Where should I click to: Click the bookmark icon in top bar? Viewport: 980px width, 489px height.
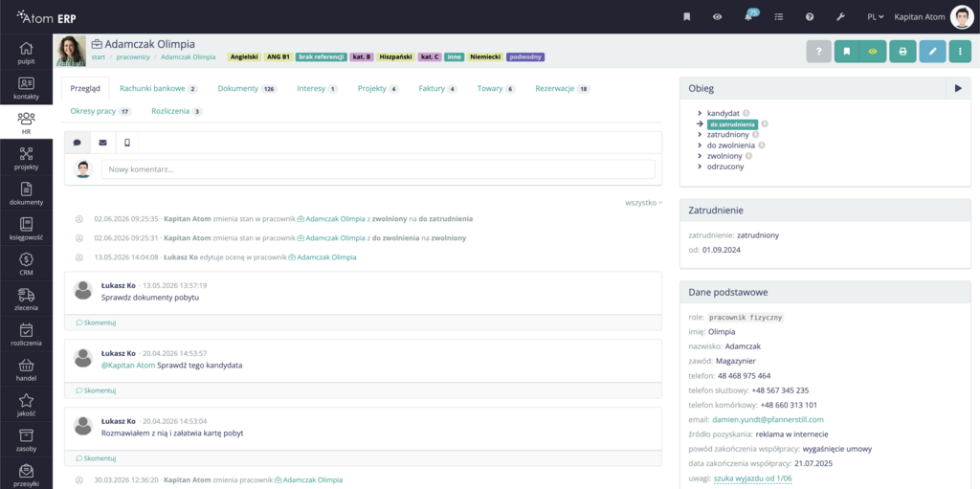[687, 17]
